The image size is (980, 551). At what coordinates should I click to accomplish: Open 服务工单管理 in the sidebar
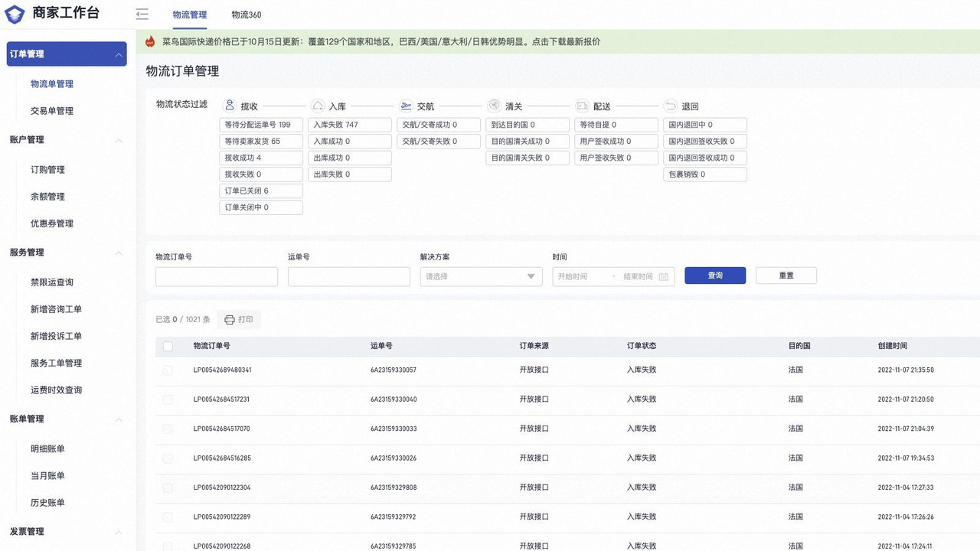pos(56,363)
